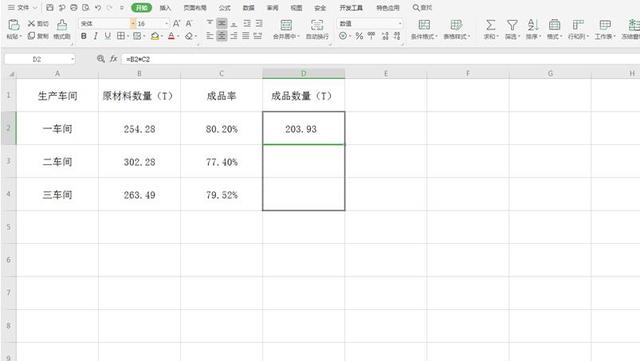The image size is (640, 361).
Task: Click the Copy icon
Action: click(x=31, y=36)
